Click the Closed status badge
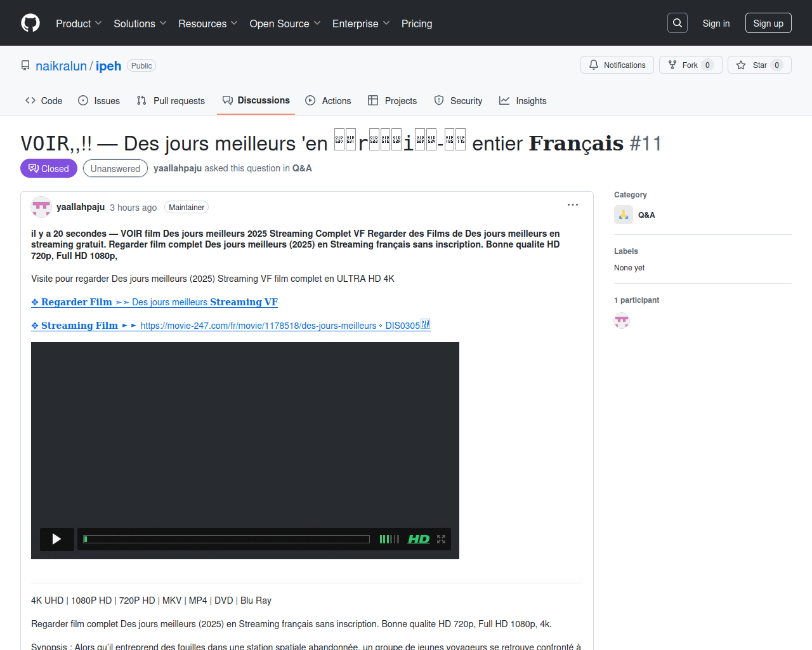This screenshot has height=650, width=812. (49, 168)
